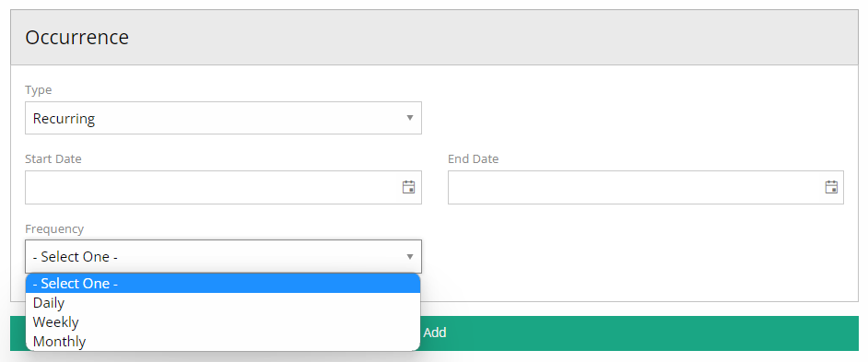Click the Start Date label

tap(53, 158)
